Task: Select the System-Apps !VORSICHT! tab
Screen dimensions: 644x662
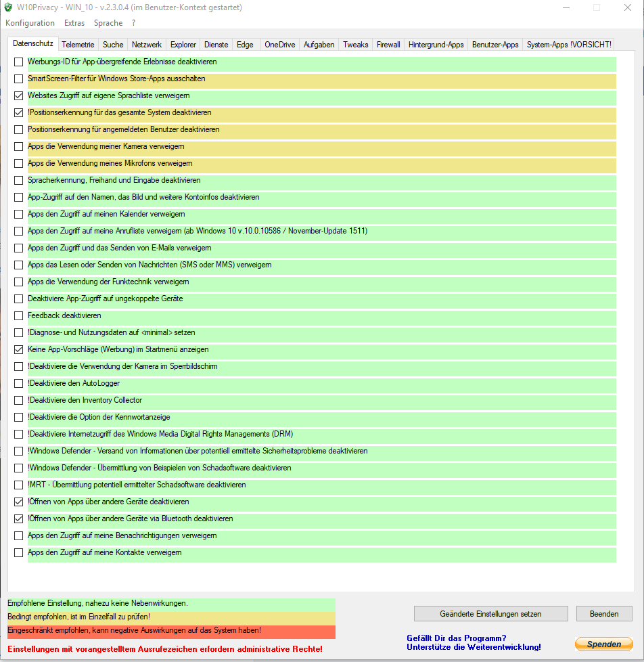Action: [x=569, y=45]
